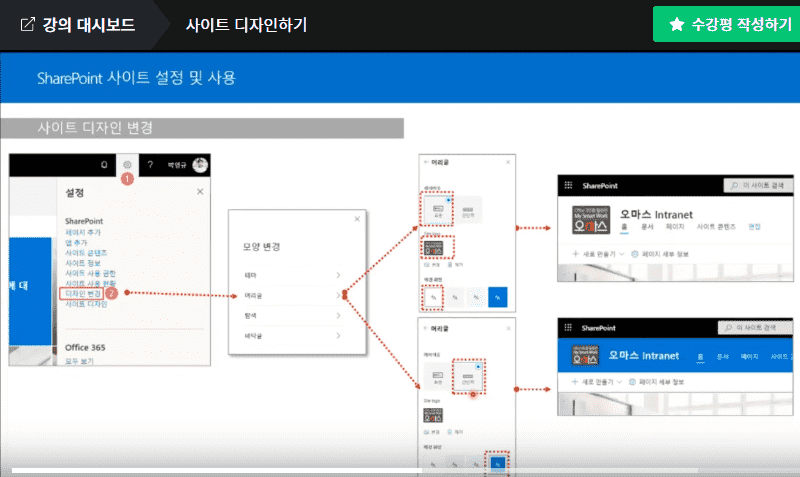This screenshot has height=477, width=800.
Task: Click 페이지 세부 정보 in blue-header preview
Action: 657,382
